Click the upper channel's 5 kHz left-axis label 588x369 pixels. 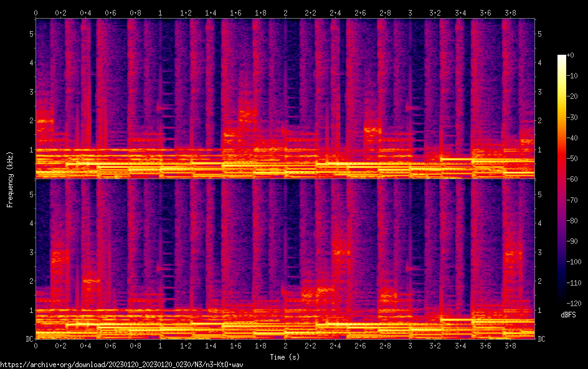(x=31, y=33)
